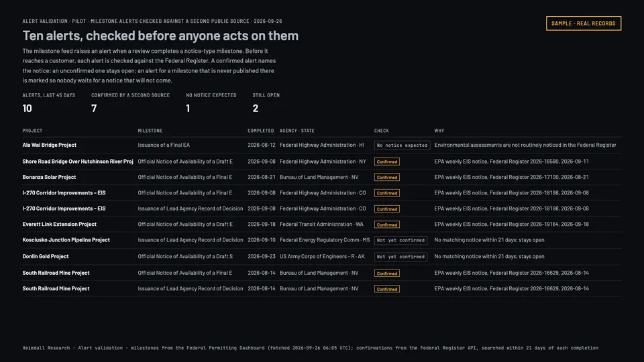Click the WHY column header
Screen dimensions: 644x362
point(439,131)
